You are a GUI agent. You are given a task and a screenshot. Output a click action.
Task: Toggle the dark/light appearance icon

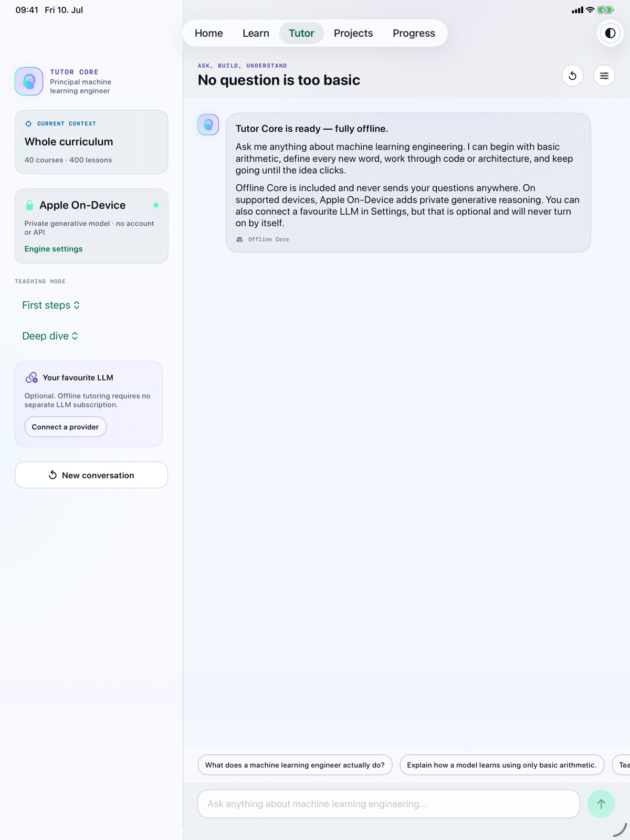610,33
